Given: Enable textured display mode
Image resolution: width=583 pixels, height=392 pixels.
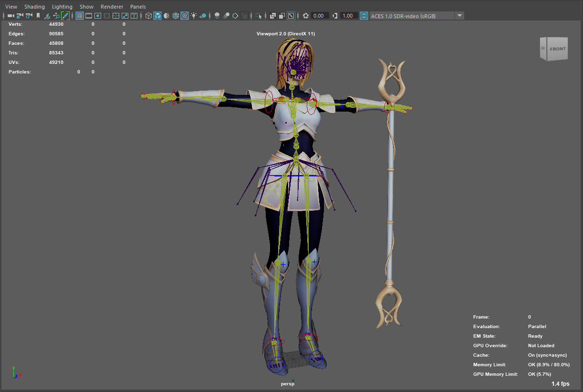Looking at the screenshot, I should pyautogui.click(x=184, y=15).
